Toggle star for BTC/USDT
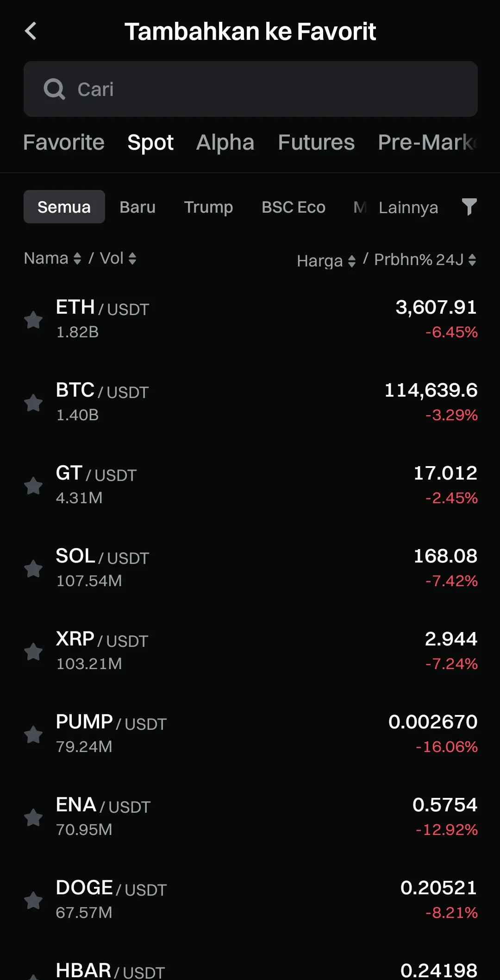This screenshot has width=500, height=980. tap(33, 403)
